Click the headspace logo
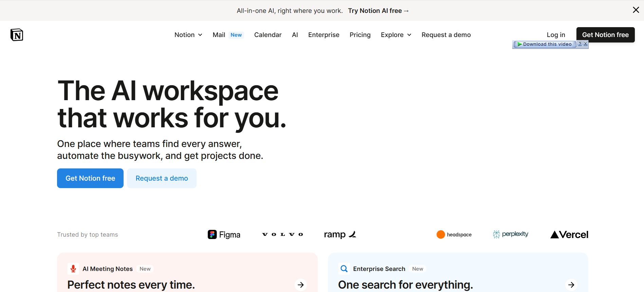644x292 pixels. (454, 235)
